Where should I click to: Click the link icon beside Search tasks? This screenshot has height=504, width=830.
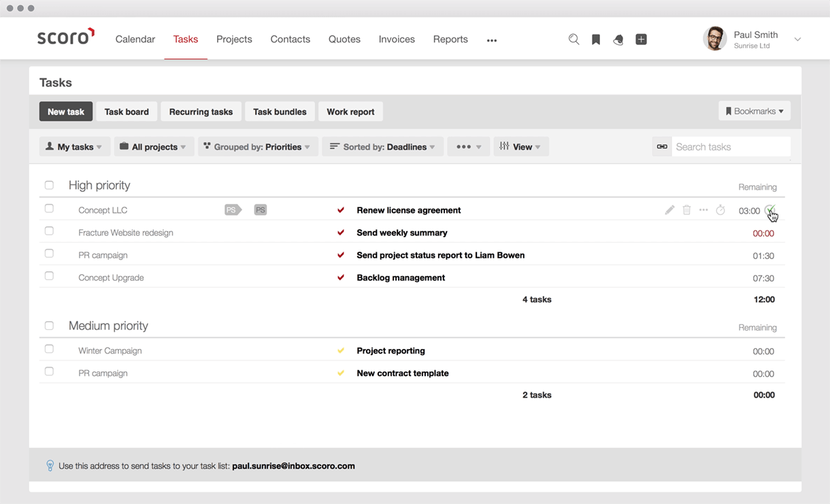tap(662, 147)
